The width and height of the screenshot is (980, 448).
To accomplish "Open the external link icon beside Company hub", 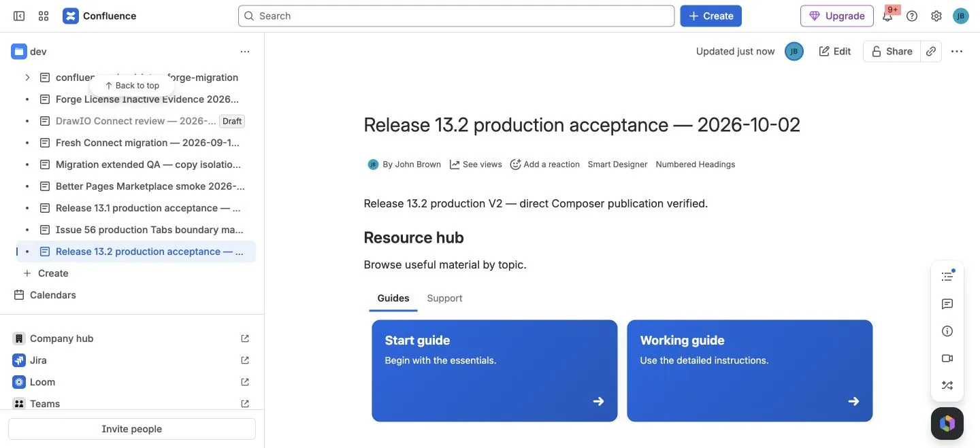I will tap(245, 339).
